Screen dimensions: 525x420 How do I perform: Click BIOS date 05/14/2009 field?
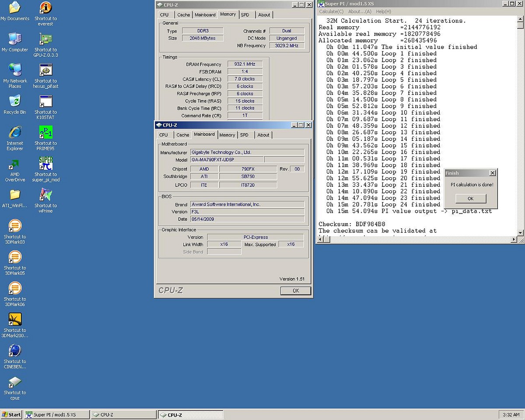click(247, 219)
